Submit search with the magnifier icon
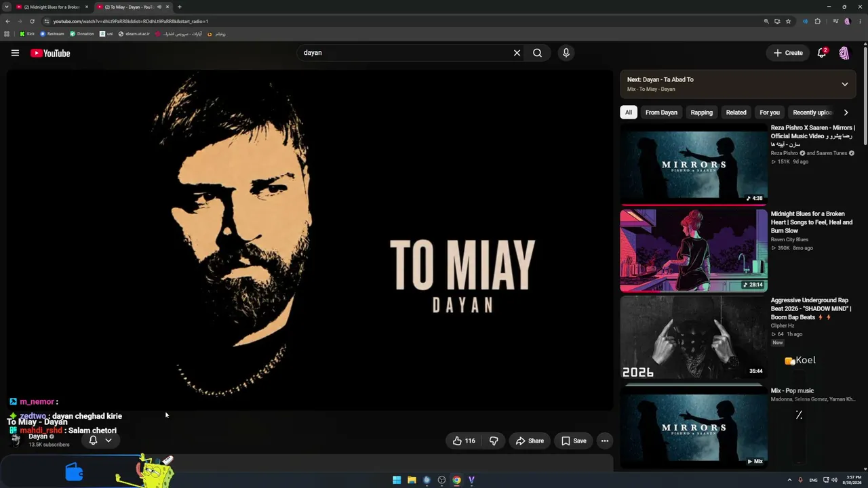Image resolution: width=868 pixels, height=488 pixels. 537,53
